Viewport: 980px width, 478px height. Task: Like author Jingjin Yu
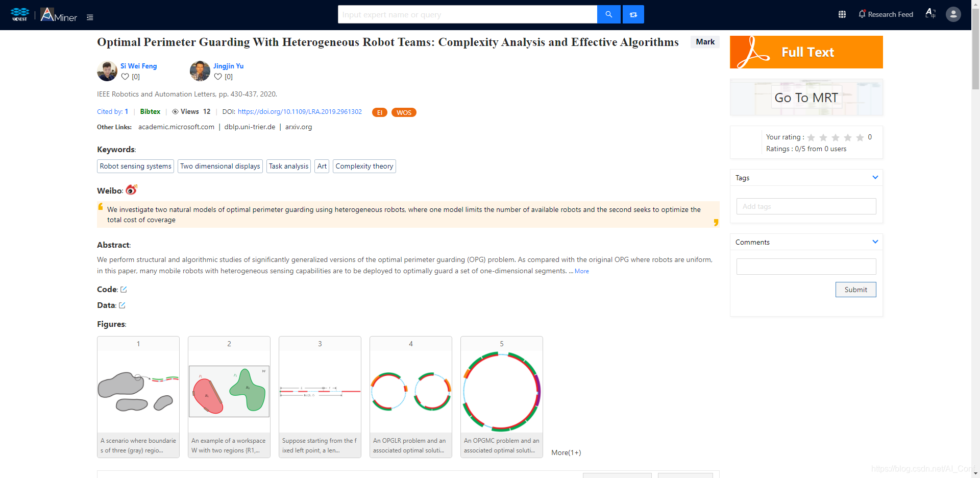pos(218,77)
